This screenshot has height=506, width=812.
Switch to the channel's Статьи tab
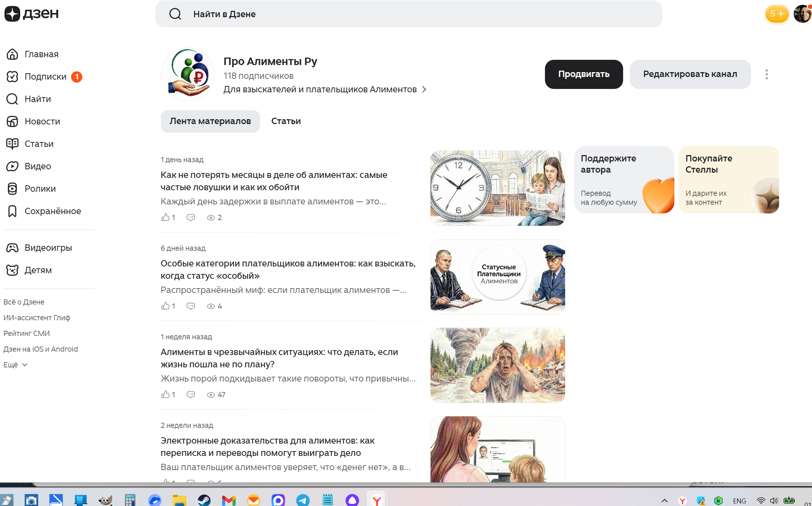(286, 121)
